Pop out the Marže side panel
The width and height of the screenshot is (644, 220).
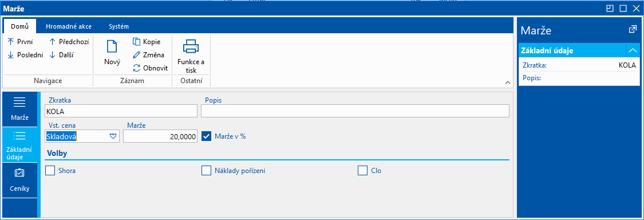[633, 30]
